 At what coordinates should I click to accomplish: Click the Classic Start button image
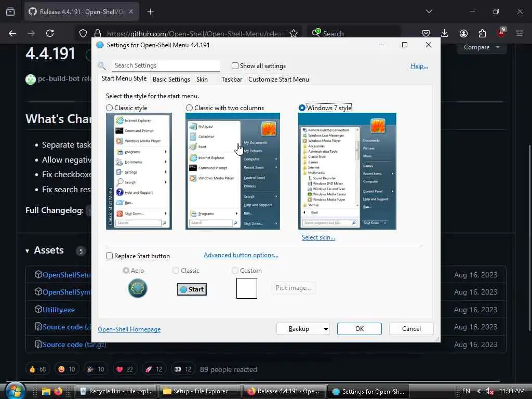coord(192,289)
